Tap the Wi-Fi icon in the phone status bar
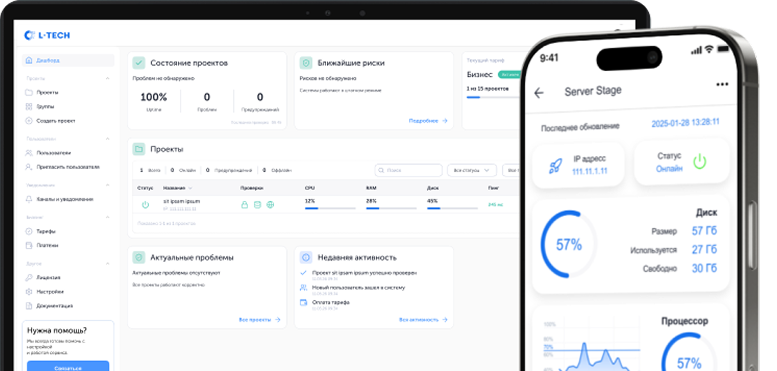Screen dimensions: 777x371 click(709, 49)
